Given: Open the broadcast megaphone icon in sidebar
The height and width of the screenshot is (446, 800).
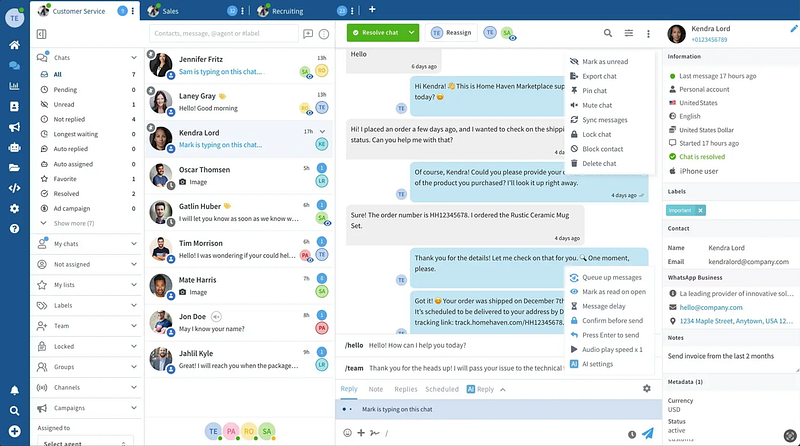Looking at the screenshot, I should [14, 127].
